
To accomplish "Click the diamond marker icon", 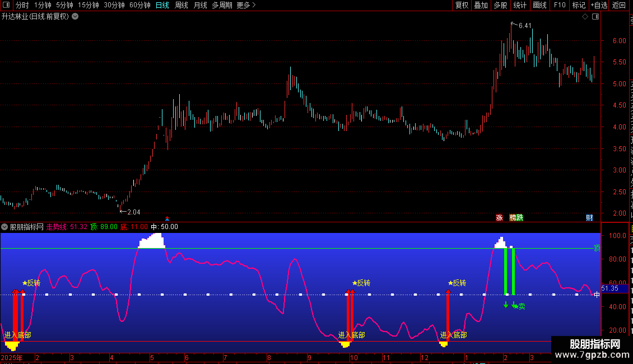I will pos(585,17).
